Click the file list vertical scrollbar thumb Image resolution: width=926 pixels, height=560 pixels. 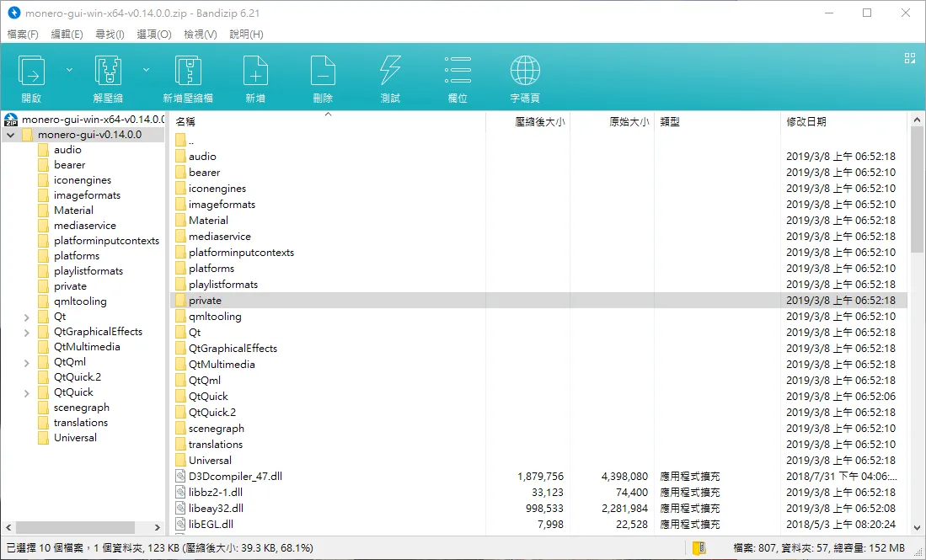tap(917, 189)
